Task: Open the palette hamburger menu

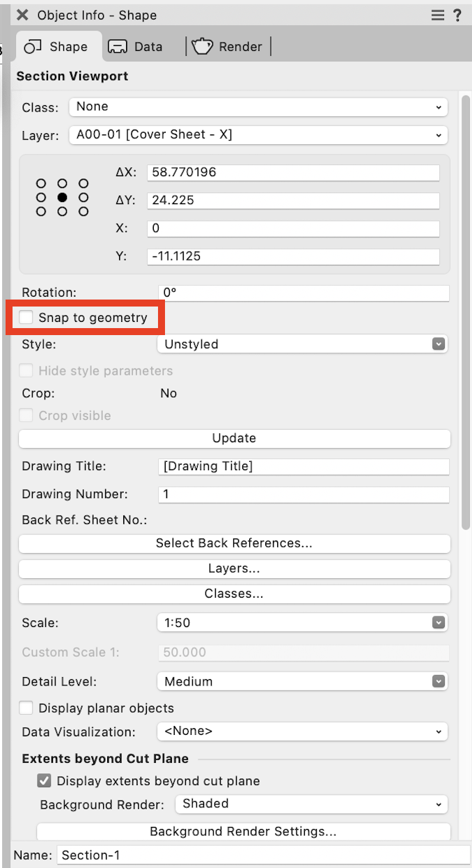Action: tap(438, 15)
